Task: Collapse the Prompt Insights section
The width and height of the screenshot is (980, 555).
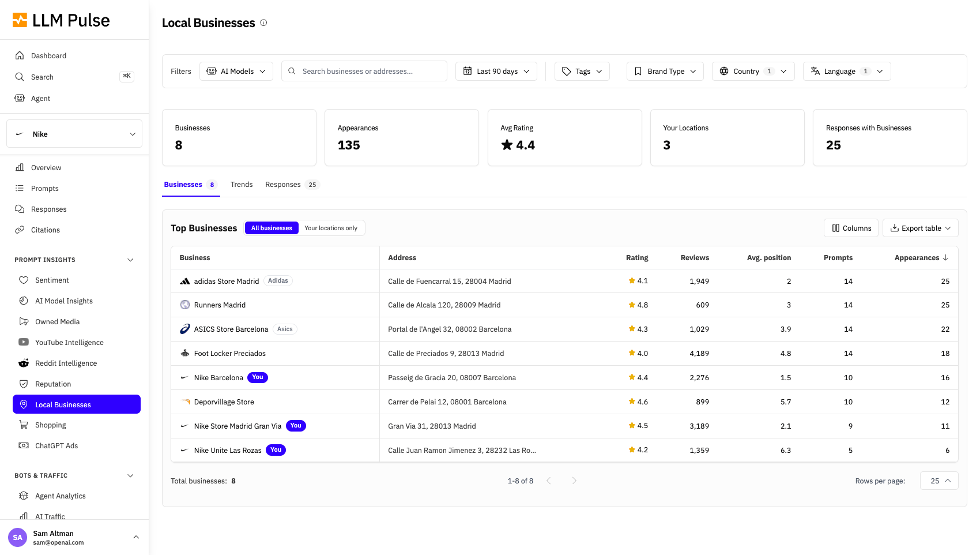Action: [x=130, y=260]
